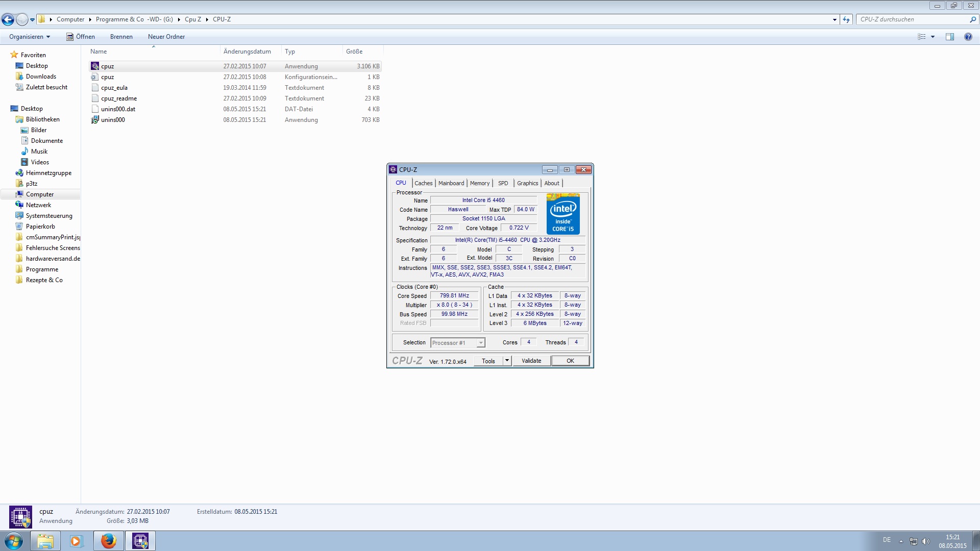Toggle the preview pane icon
The image size is (980, 551).
949,37
